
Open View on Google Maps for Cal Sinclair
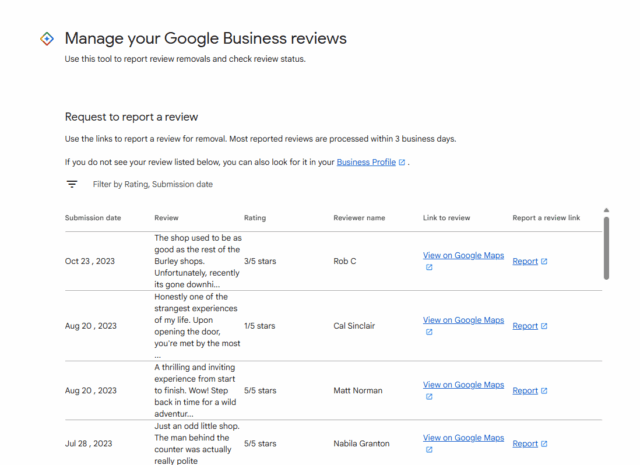(x=463, y=320)
